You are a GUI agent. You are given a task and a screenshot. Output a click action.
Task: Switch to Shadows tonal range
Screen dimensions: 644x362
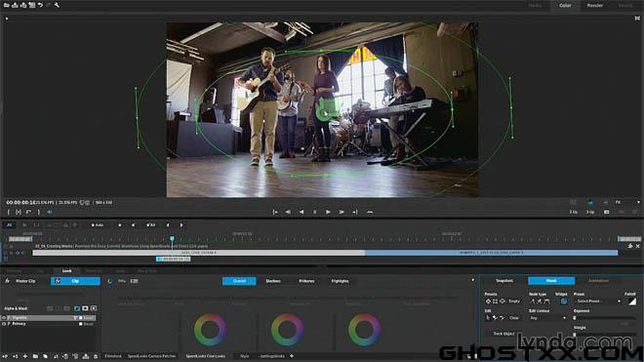coord(273,281)
